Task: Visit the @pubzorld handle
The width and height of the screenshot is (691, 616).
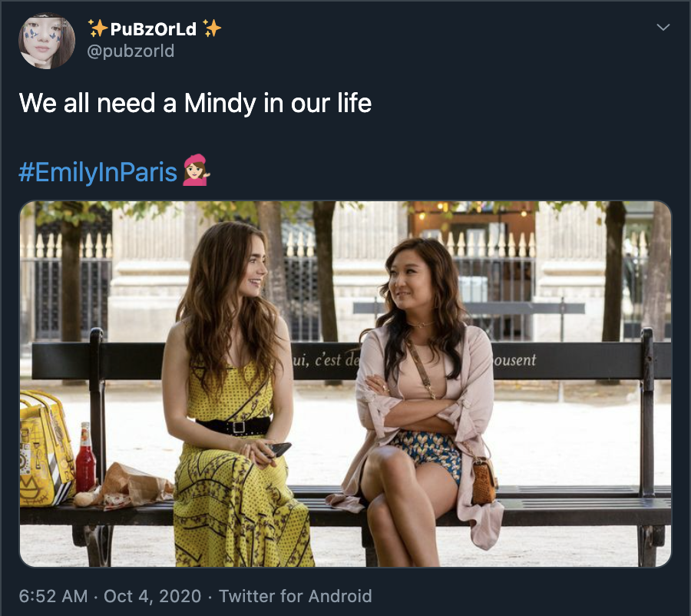Action: (x=131, y=51)
